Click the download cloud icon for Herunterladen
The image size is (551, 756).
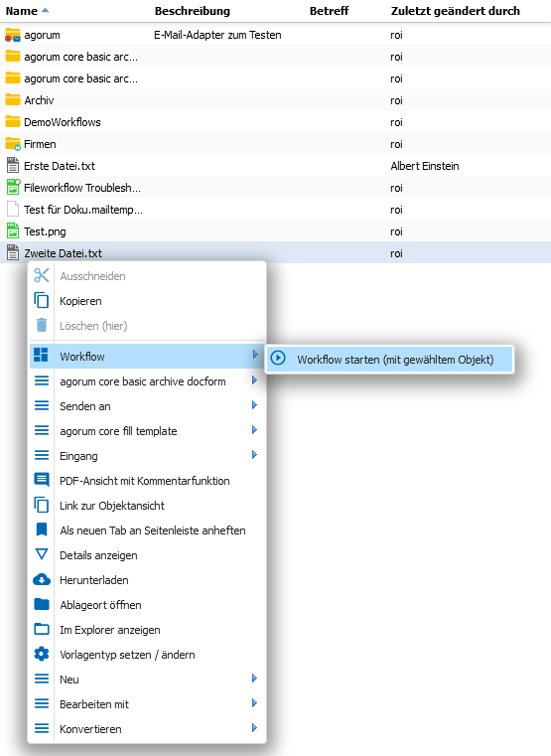click(x=42, y=579)
